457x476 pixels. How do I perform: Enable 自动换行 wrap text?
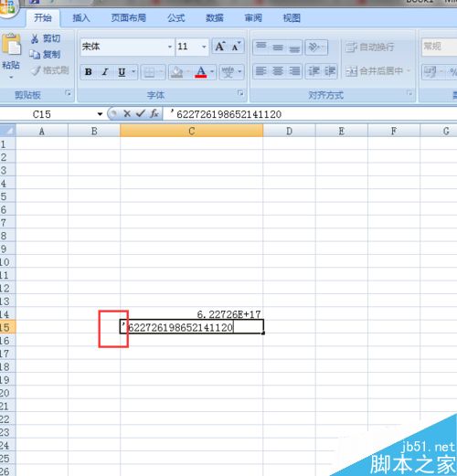point(370,47)
